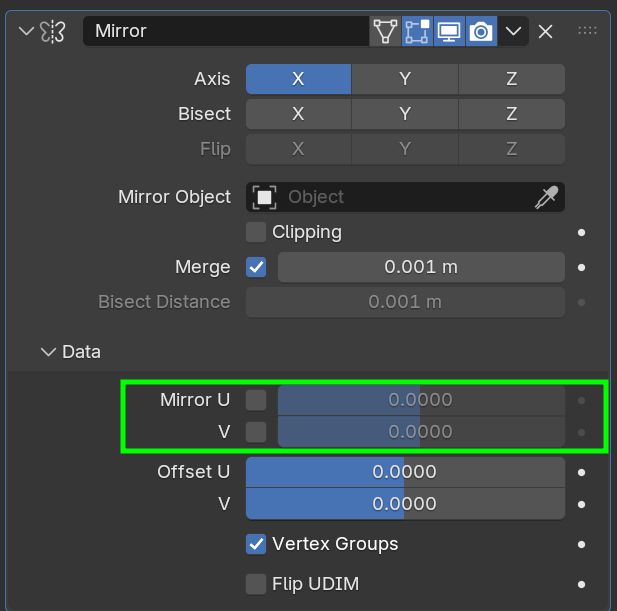617x611 pixels.
Task: Uncheck Vertex Groups option
Action: pyautogui.click(x=257, y=544)
